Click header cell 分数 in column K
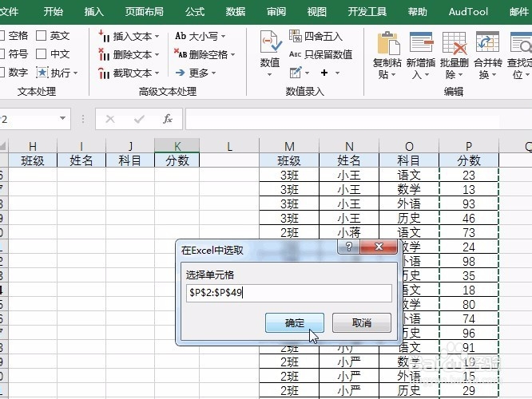 (177, 160)
